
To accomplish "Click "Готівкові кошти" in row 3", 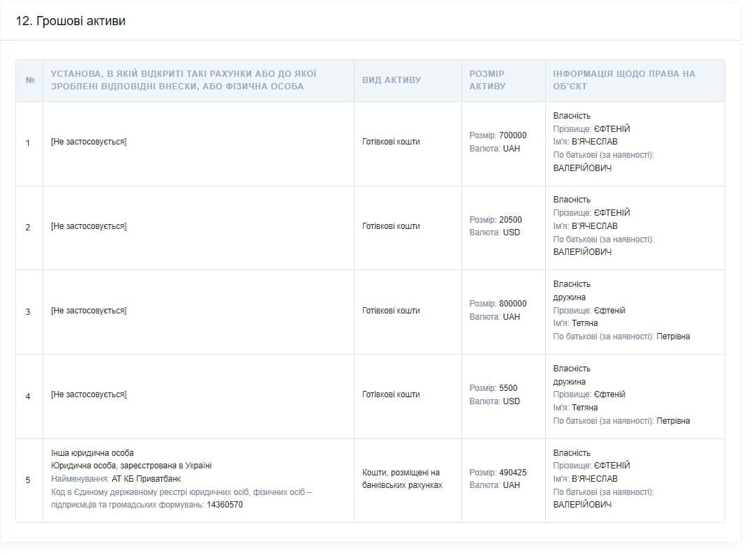I will (x=391, y=311).
